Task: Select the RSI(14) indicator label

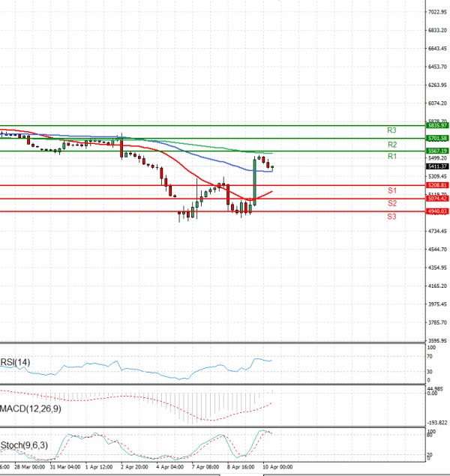Action: [x=15, y=362]
